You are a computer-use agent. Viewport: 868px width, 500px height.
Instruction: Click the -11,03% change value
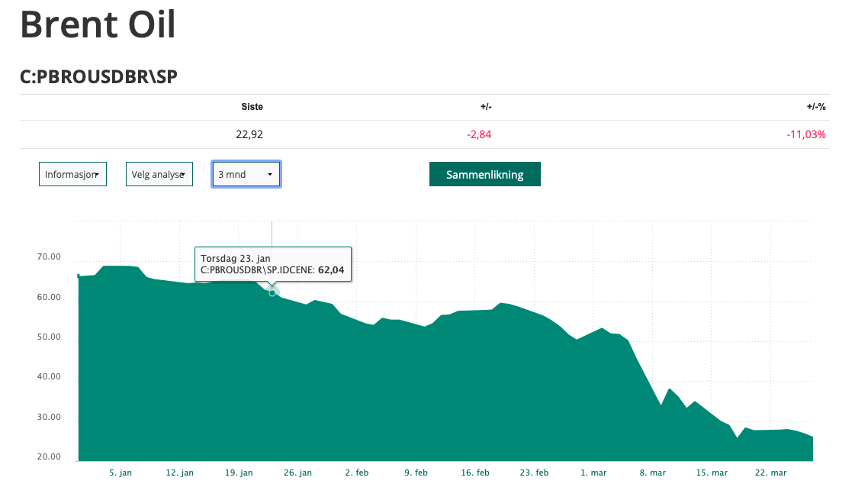click(806, 134)
